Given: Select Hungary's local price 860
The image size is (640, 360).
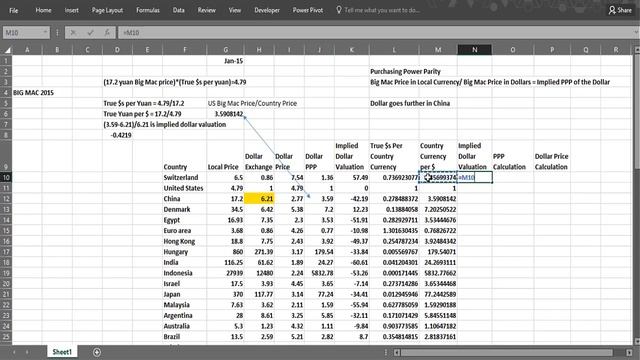Looking at the screenshot, I should [226, 252].
